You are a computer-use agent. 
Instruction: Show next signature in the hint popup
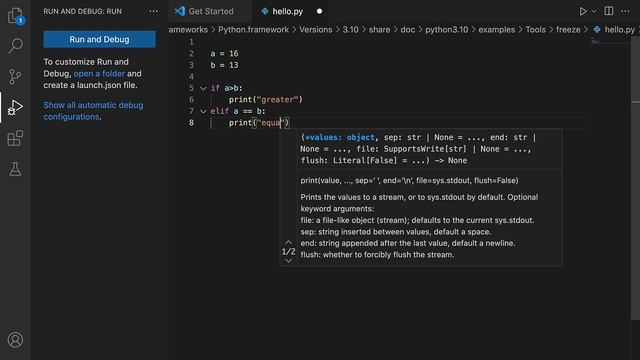pyautogui.click(x=288, y=260)
